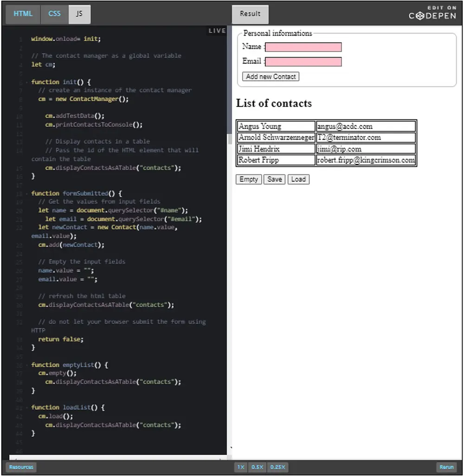Click the Load button

(298, 179)
